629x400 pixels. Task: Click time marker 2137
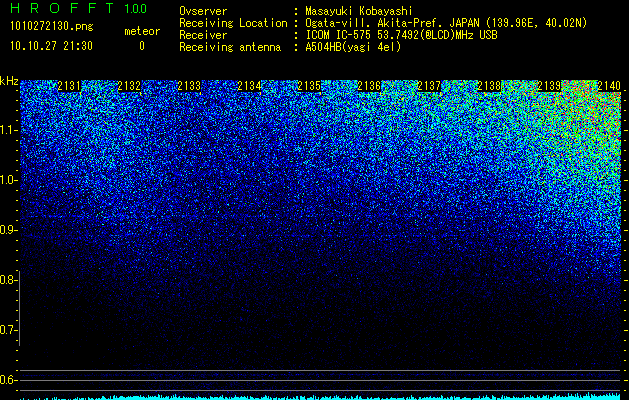pos(429,86)
